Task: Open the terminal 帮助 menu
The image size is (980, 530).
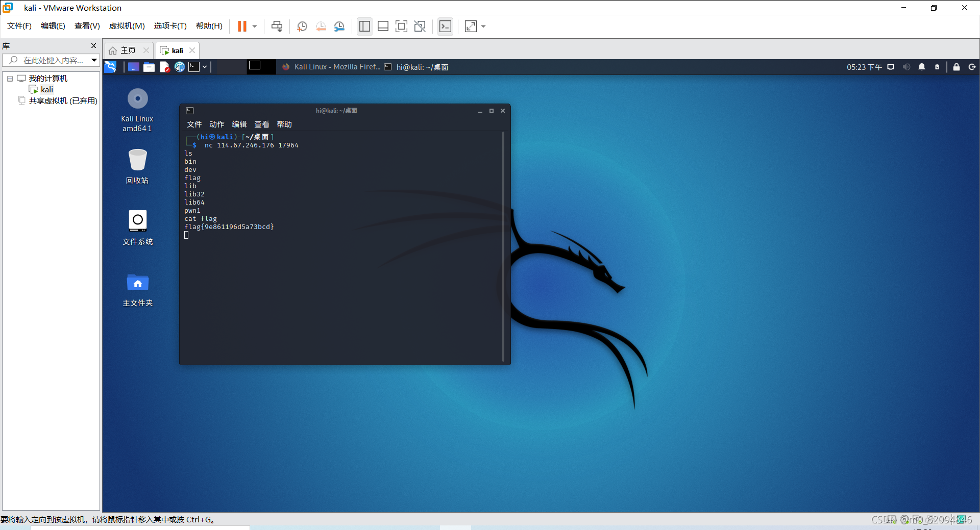Action: (x=284, y=124)
